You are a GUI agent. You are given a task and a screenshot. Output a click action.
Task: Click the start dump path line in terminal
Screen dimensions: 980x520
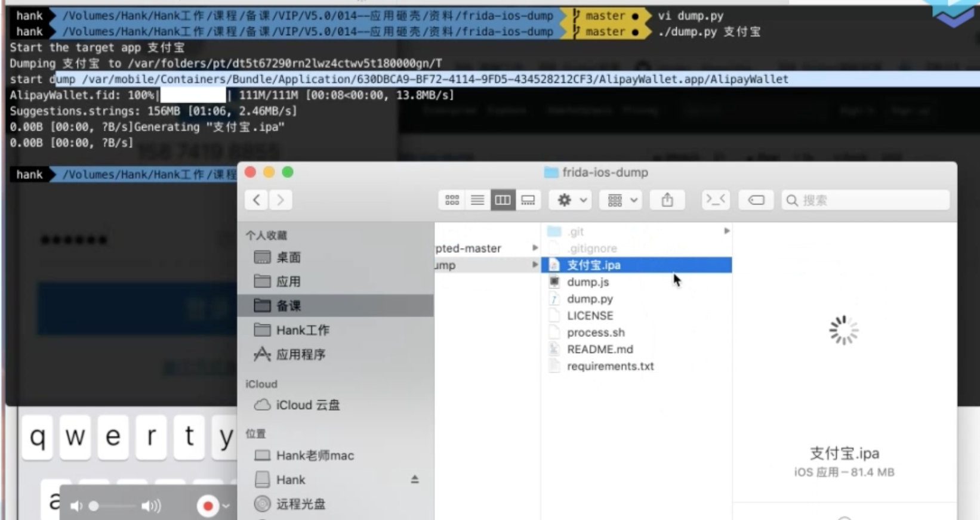(399, 79)
